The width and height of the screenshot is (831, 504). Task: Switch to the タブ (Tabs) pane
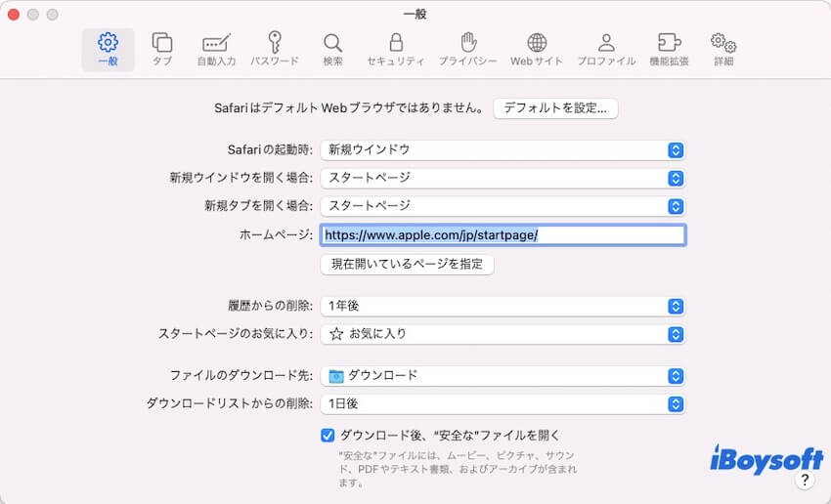(x=162, y=50)
